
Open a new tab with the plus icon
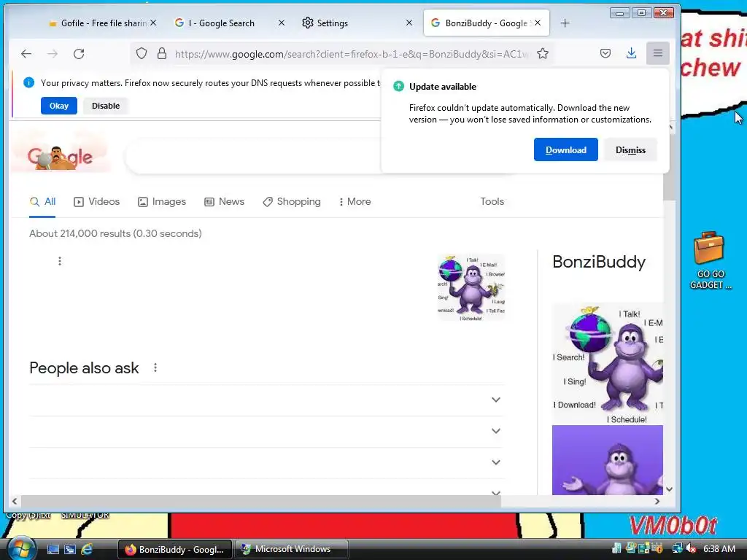click(565, 23)
